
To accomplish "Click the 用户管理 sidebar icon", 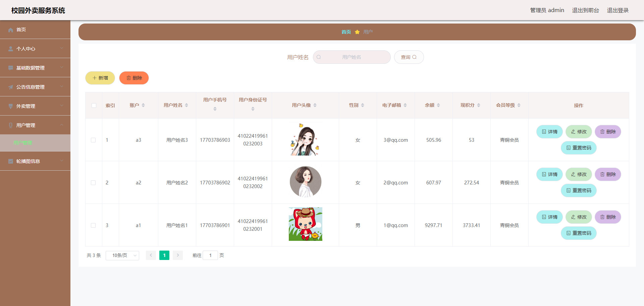I will [x=11, y=126].
